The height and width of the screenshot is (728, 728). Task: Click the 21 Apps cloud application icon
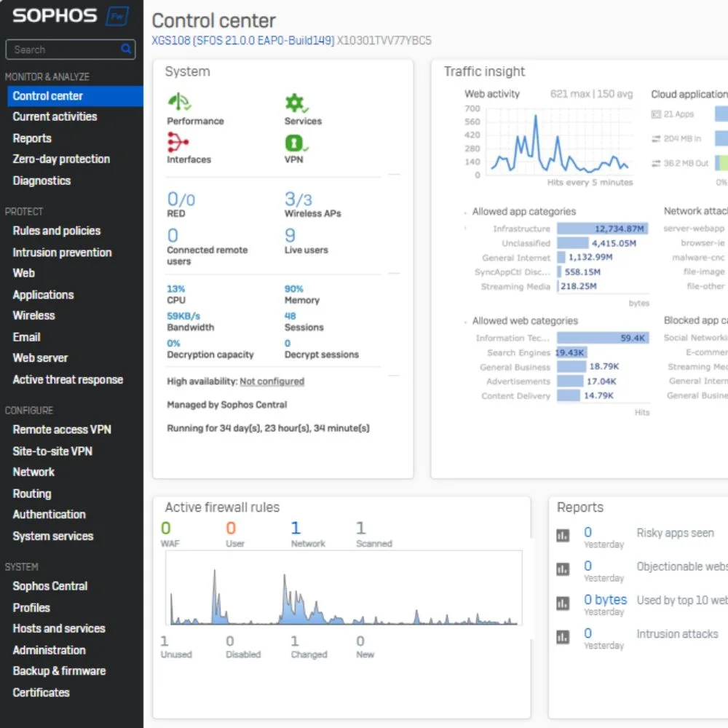[656, 114]
